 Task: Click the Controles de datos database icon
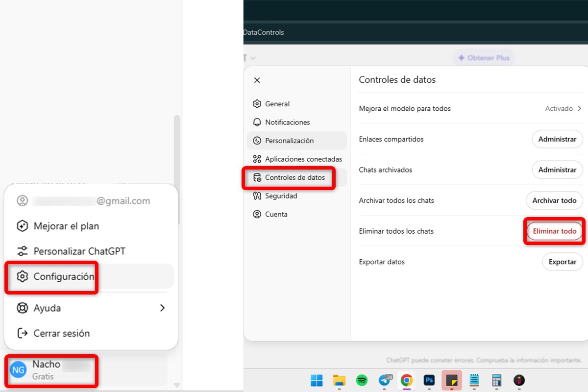point(257,177)
